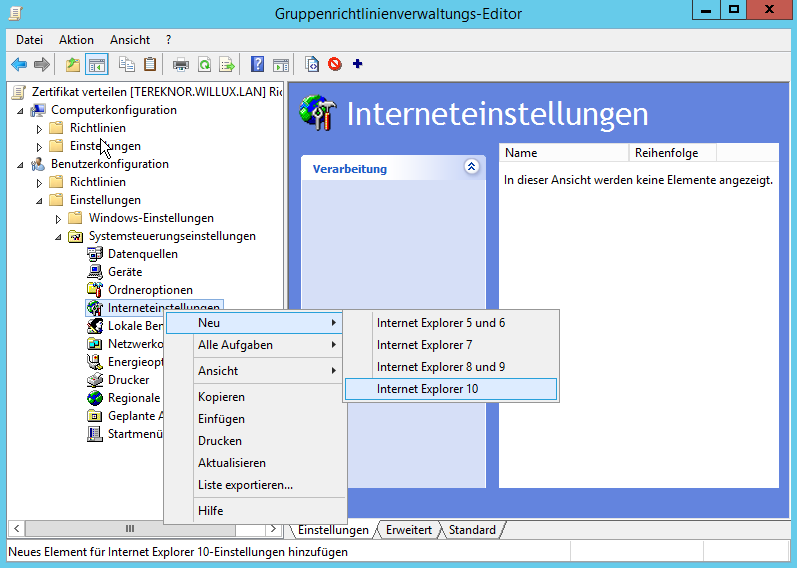The width and height of the screenshot is (797, 568).
Task: Open the Aktion menu
Action: [x=76, y=40]
